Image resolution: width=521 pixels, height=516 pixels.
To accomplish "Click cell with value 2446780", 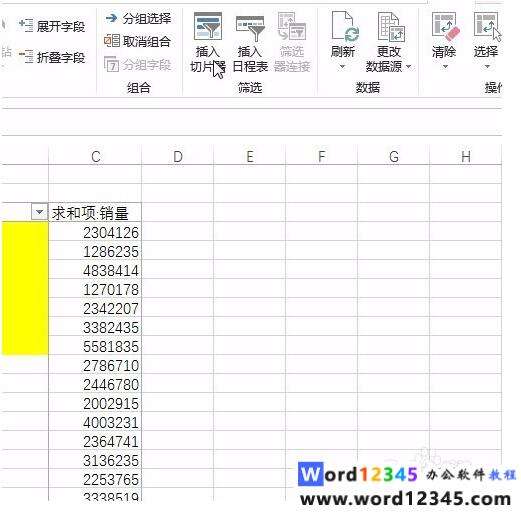I will pyautogui.click(x=95, y=384).
